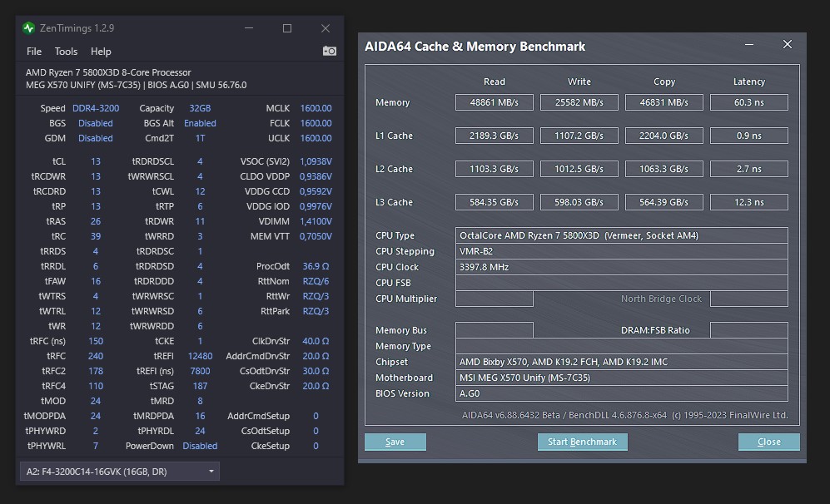830x504 pixels.
Task: Click the ZenTimings screenshot camera icon
Action: [x=329, y=51]
